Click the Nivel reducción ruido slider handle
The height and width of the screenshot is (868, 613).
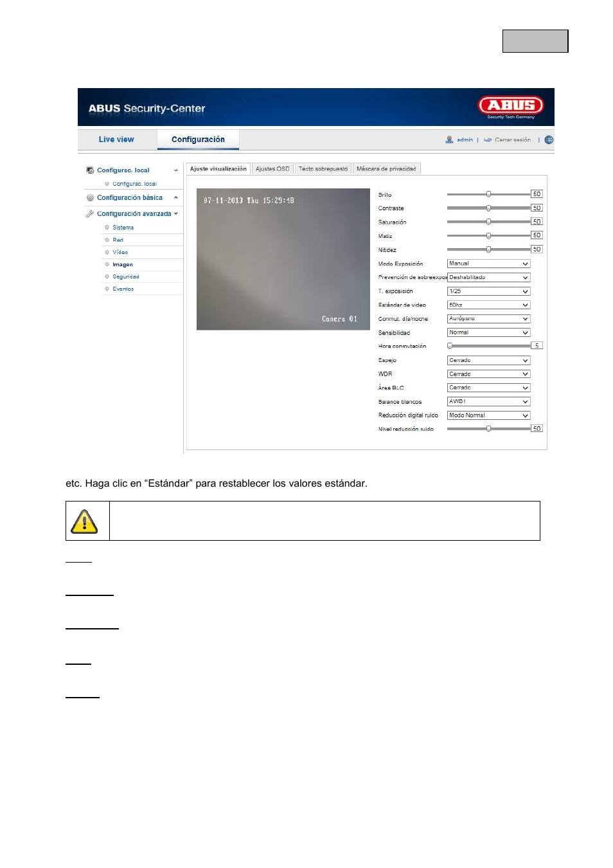488,429
